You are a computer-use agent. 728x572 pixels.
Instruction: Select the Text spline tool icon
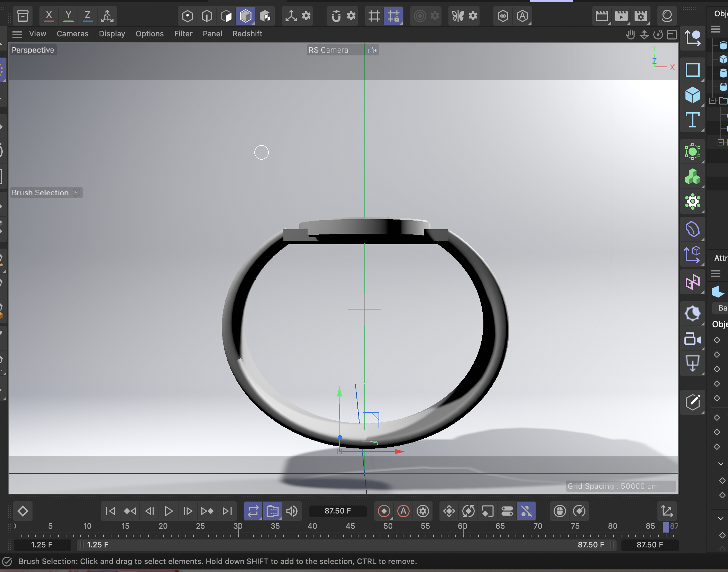coord(693,120)
